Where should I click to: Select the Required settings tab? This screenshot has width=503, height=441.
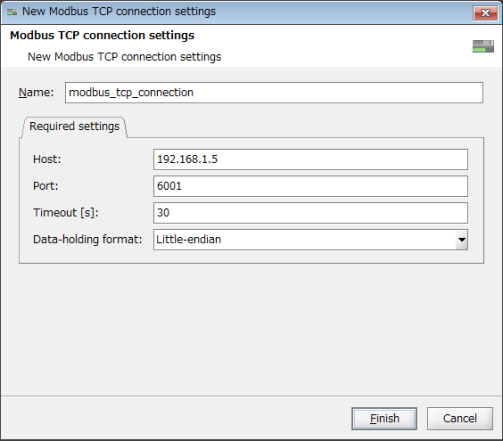click(74, 126)
